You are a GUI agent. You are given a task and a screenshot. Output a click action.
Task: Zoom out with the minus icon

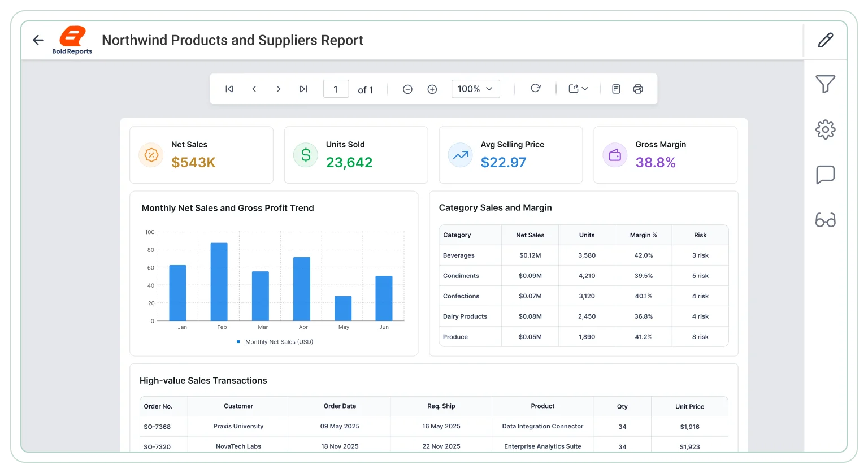click(x=407, y=89)
